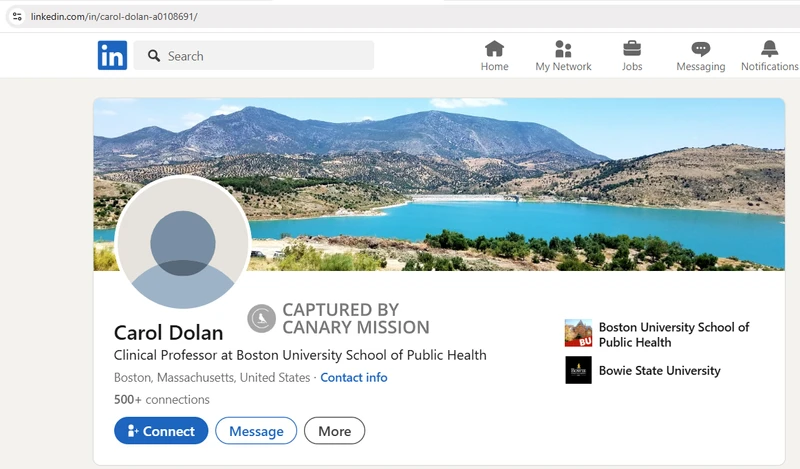Image resolution: width=800 pixels, height=469 pixels.
Task: Click the Boston, Massachusetts location text
Action: pyautogui.click(x=212, y=377)
